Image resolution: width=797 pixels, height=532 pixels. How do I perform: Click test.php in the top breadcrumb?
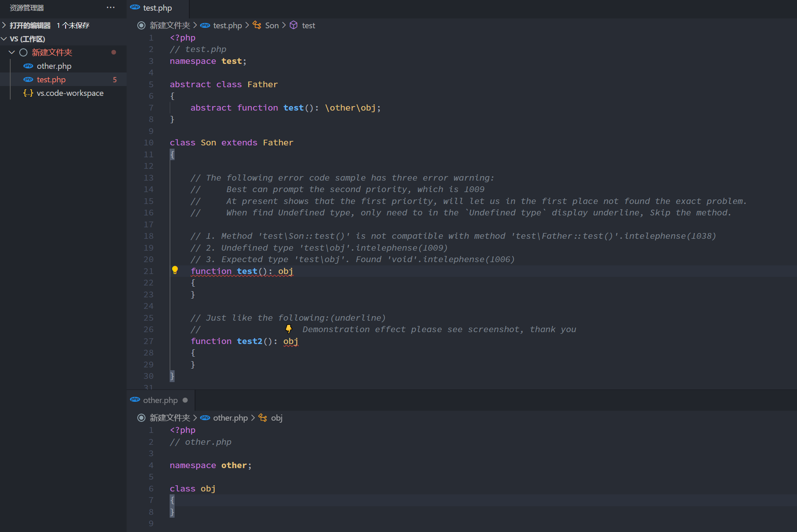[x=227, y=25]
